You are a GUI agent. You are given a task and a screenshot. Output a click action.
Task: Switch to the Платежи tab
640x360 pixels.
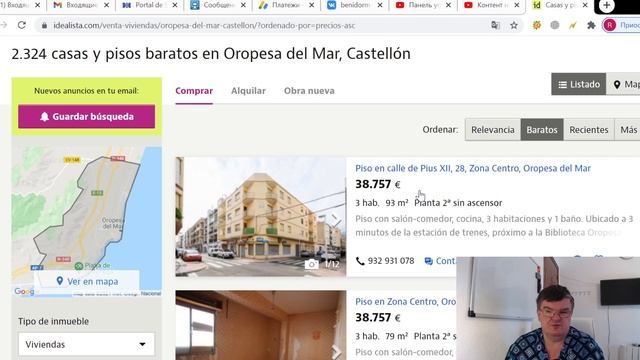286,5
